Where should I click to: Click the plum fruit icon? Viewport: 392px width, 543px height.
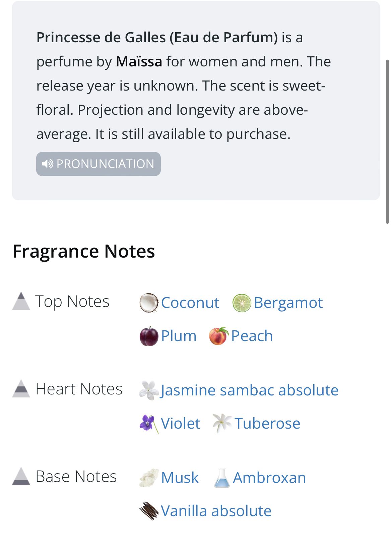click(x=149, y=336)
